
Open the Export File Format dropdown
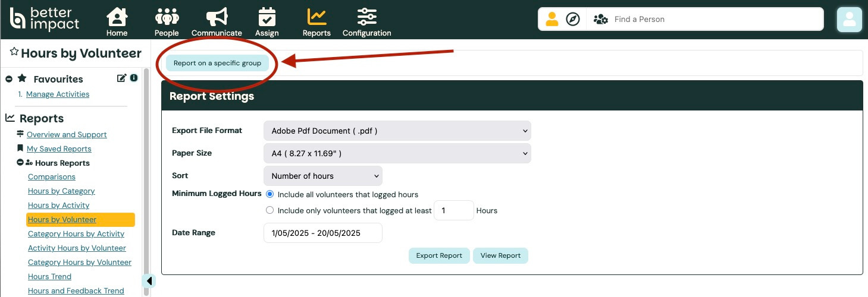pyautogui.click(x=397, y=131)
